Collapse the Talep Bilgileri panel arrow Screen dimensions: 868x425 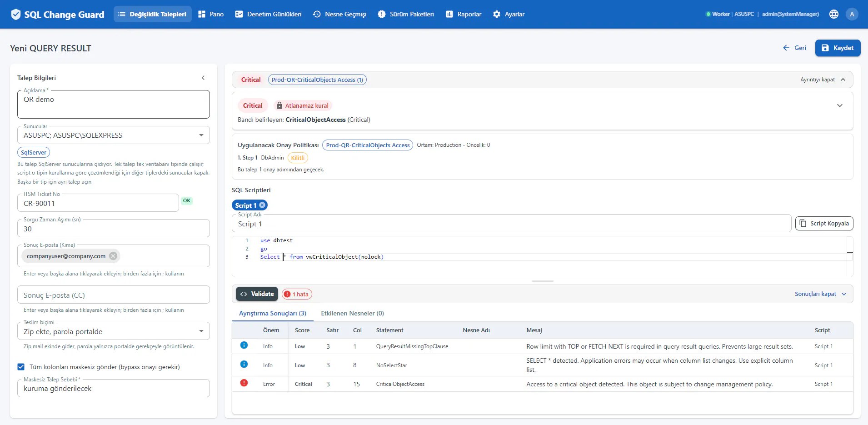[203, 78]
